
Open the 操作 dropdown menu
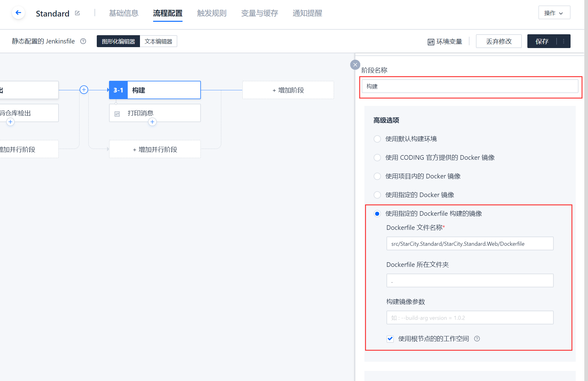[554, 13]
